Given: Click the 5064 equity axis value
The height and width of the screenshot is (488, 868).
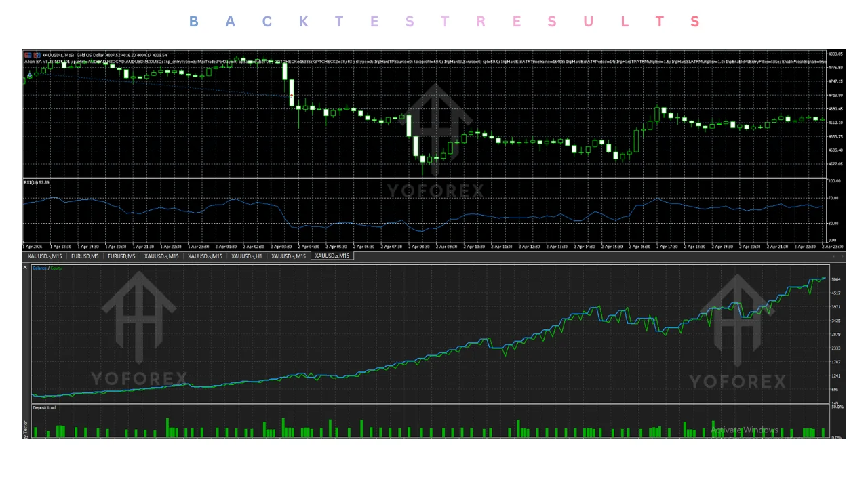Looking at the screenshot, I should pos(836,279).
